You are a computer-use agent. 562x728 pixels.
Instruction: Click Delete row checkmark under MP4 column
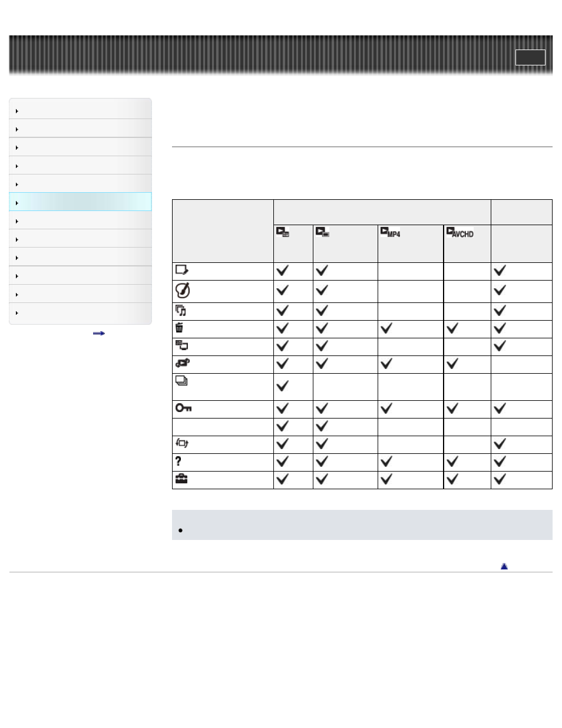386,328
